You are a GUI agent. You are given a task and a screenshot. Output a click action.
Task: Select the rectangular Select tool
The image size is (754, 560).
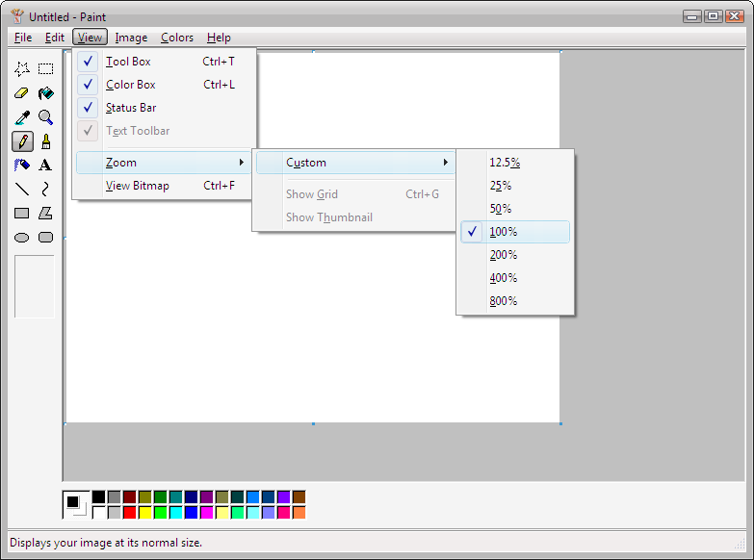tap(45, 68)
